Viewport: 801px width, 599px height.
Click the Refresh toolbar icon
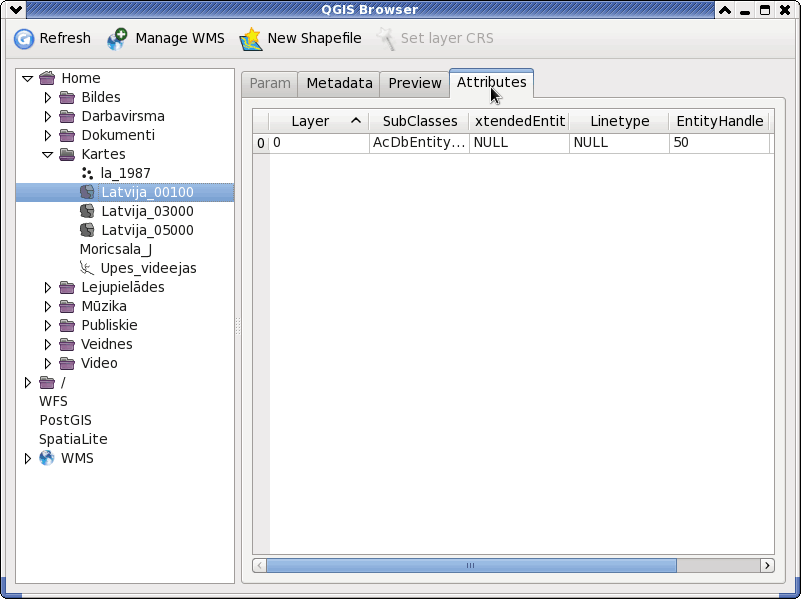click(x=23, y=39)
